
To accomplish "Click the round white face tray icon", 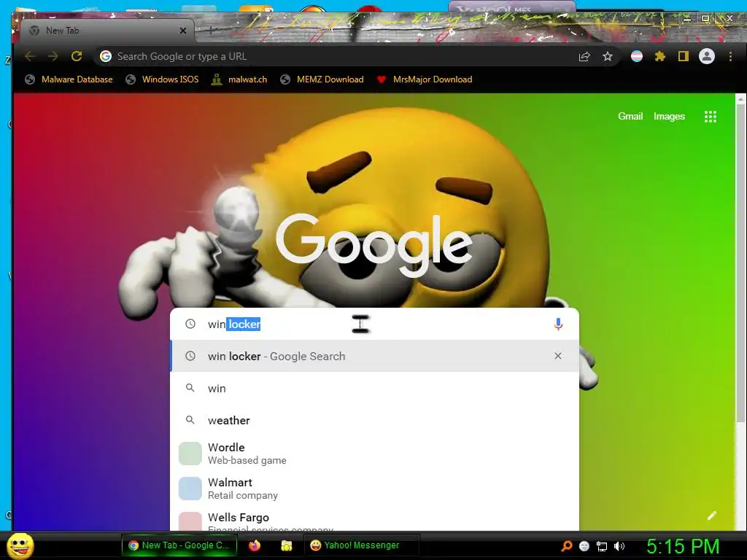I will pos(584,546).
